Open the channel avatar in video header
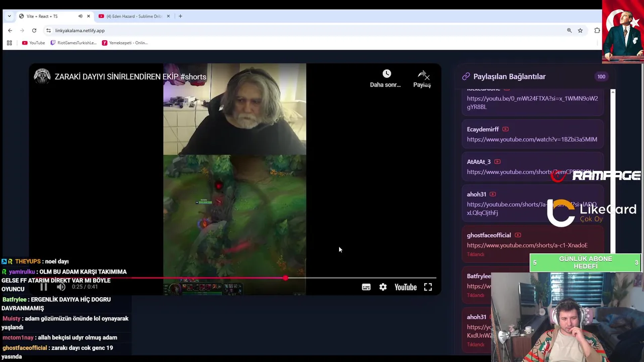 point(42,76)
